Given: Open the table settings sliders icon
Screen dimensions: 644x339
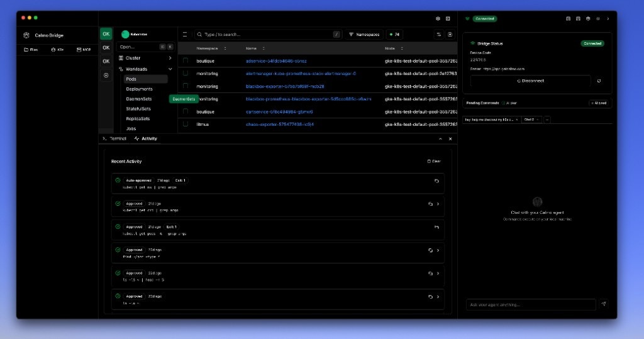Looking at the screenshot, I should tap(438, 35).
